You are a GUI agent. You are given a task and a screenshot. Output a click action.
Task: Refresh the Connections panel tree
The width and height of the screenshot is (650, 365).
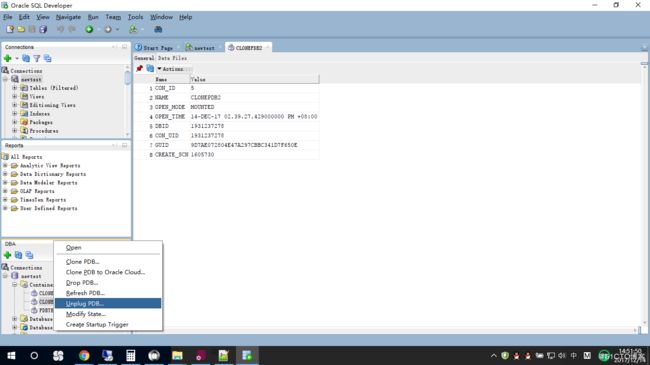click(x=26, y=58)
